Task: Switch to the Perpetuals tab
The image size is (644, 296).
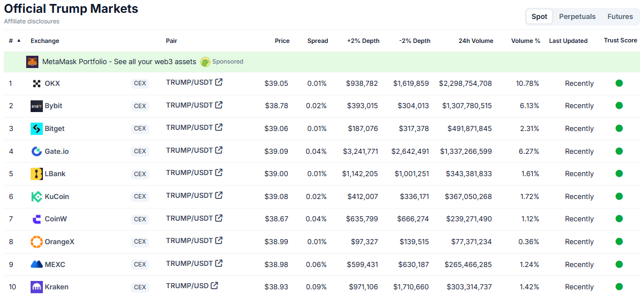Action: coord(577,17)
